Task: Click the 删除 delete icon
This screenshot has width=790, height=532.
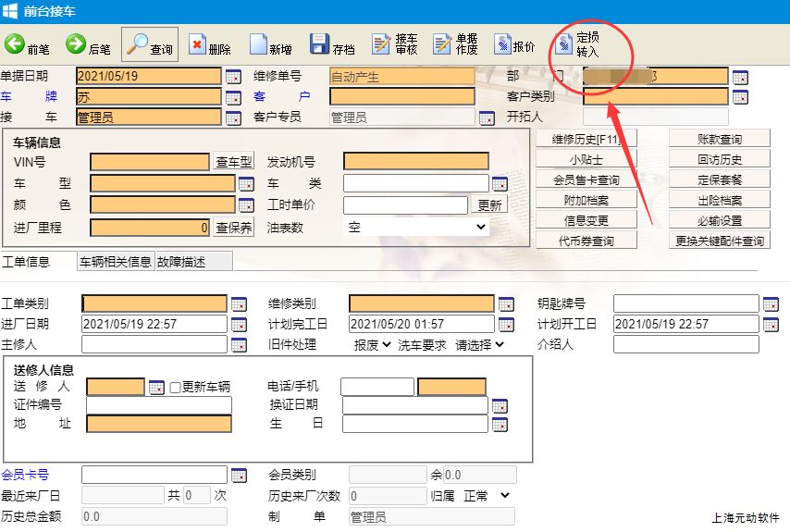Action: [x=198, y=44]
